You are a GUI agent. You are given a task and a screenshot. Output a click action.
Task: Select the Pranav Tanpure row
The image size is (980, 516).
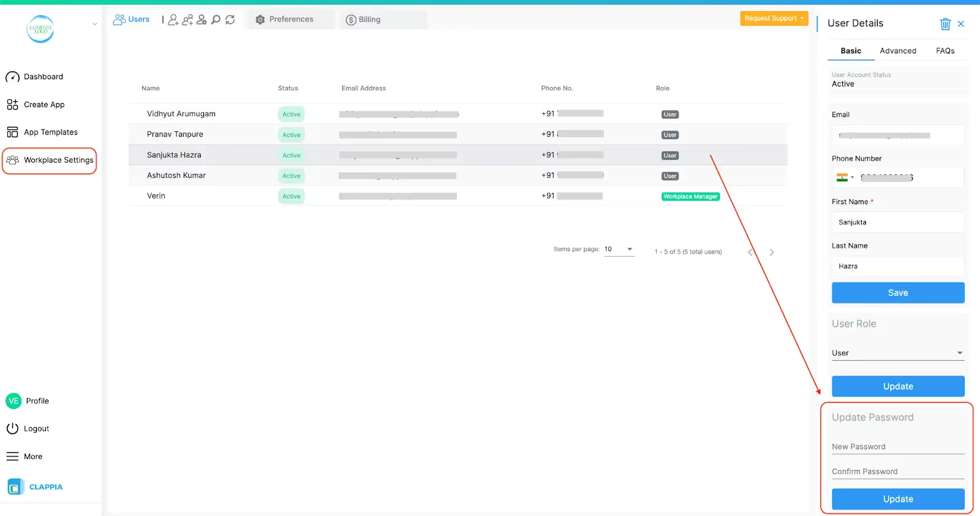point(458,134)
